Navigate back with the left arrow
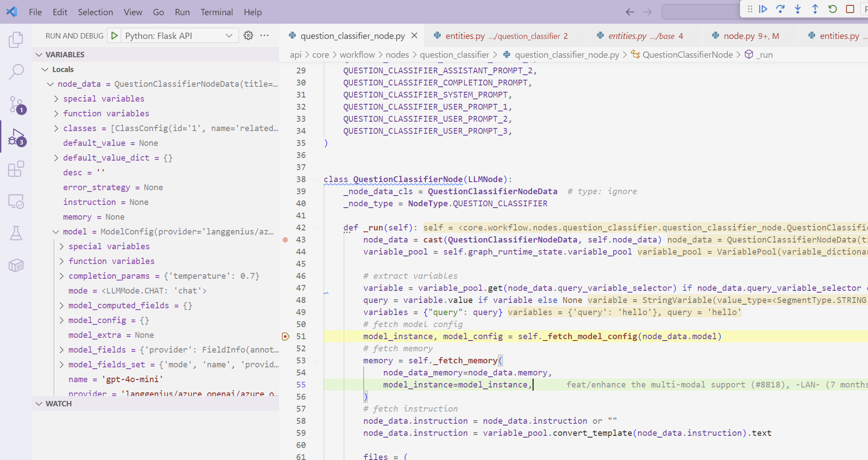This screenshot has width=868, height=460. 630,12
